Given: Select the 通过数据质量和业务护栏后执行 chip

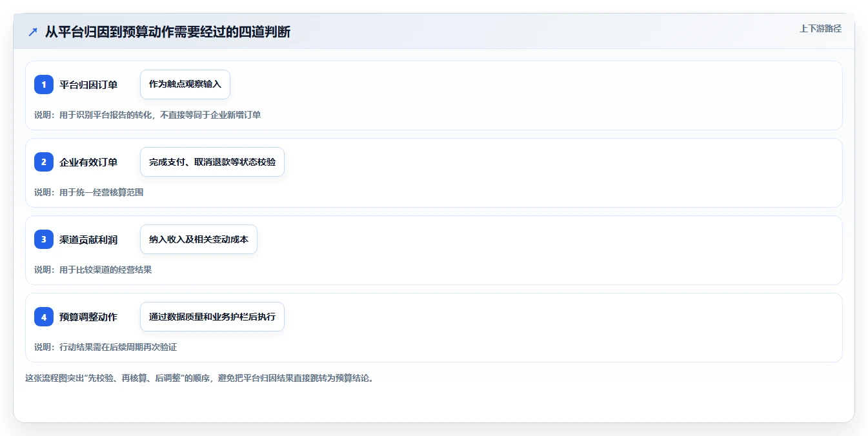Looking at the screenshot, I should (x=212, y=317).
